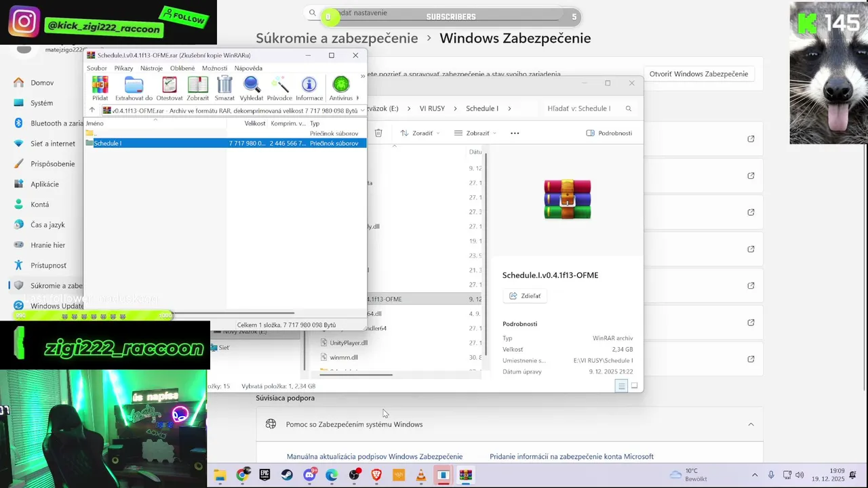Screen dimensions: 868x488
Task: Click the delete trash icon in File Explorer
Action: click(x=378, y=133)
